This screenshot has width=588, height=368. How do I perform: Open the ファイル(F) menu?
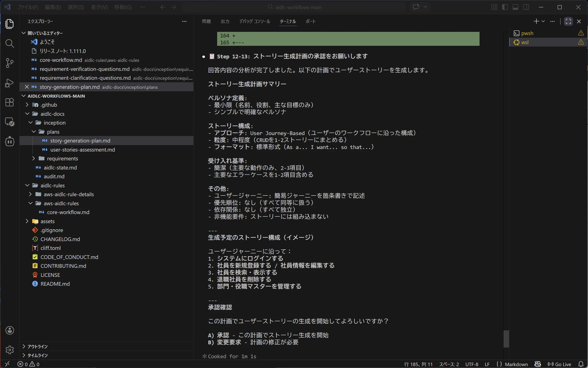point(28,7)
